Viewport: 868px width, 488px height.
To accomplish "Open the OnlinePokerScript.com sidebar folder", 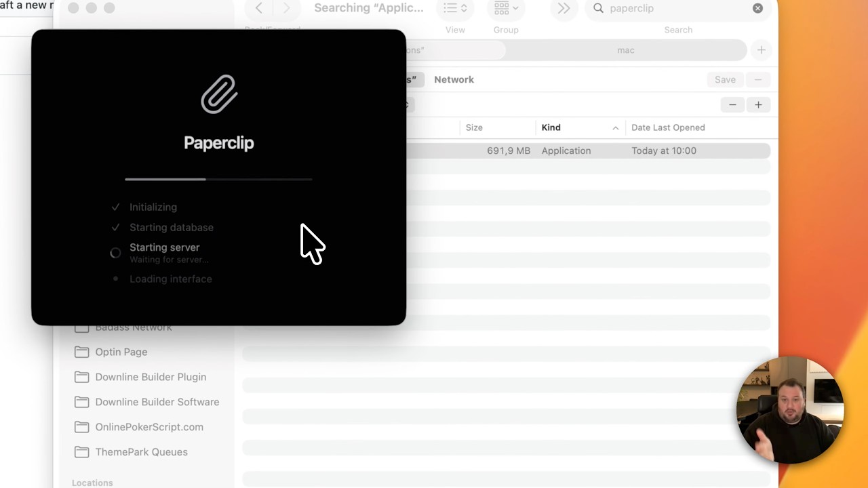I will pyautogui.click(x=149, y=427).
